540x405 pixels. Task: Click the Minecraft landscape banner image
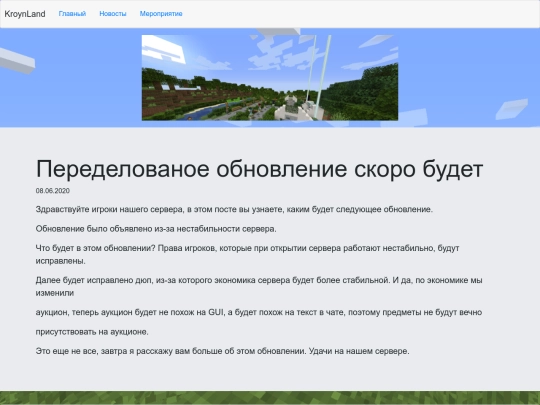point(270,77)
